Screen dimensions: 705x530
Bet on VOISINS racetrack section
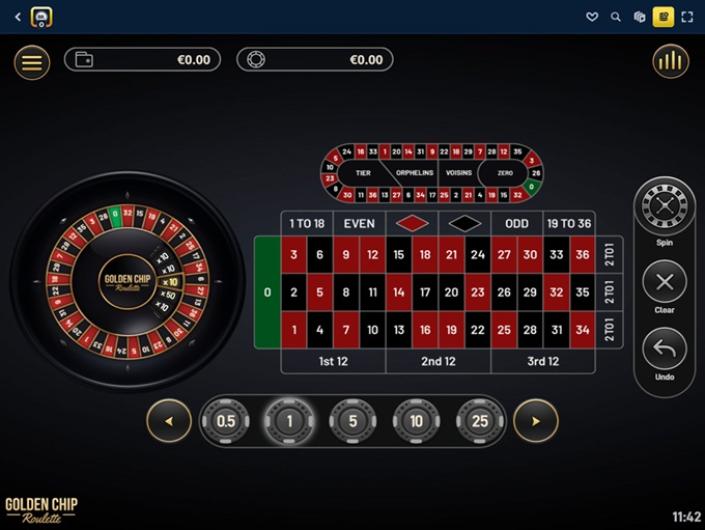[x=459, y=173]
